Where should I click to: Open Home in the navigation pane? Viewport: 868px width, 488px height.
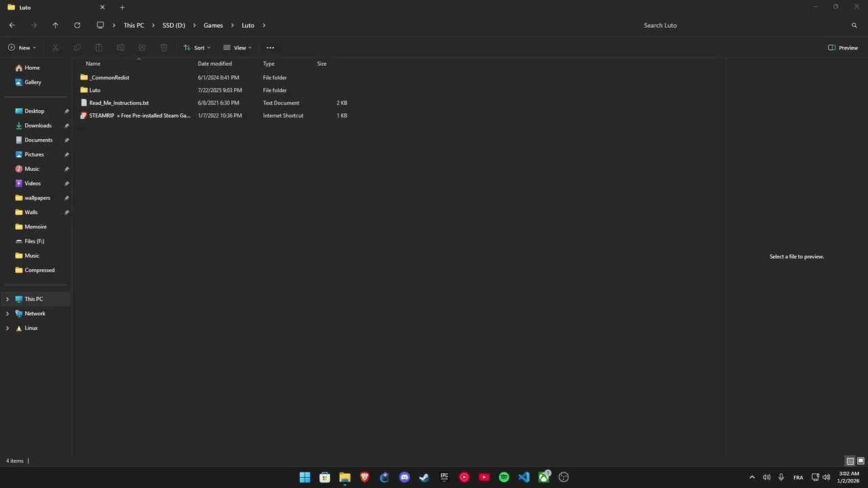coord(33,68)
